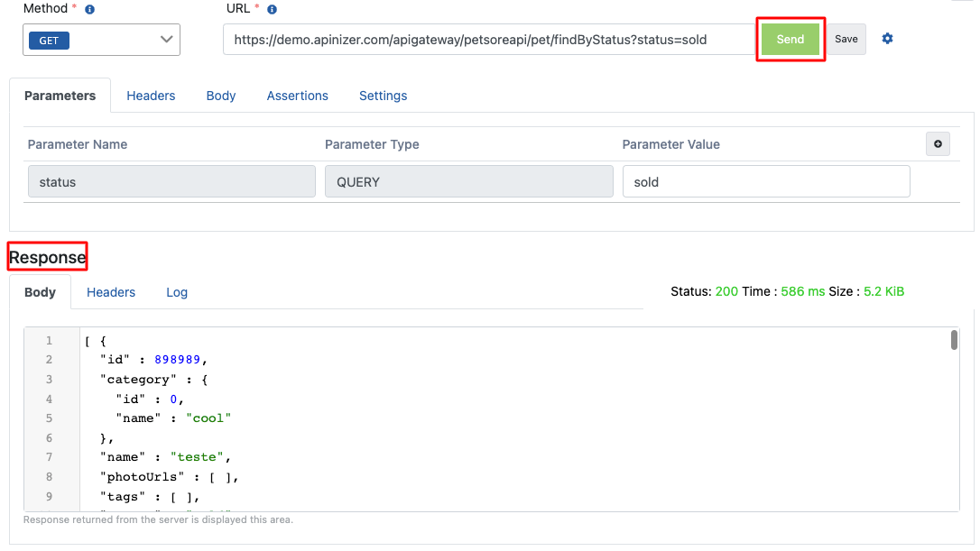Click the response body vertical scrollbar
Screen dimensions: 980x551
pyautogui.click(x=954, y=340)
